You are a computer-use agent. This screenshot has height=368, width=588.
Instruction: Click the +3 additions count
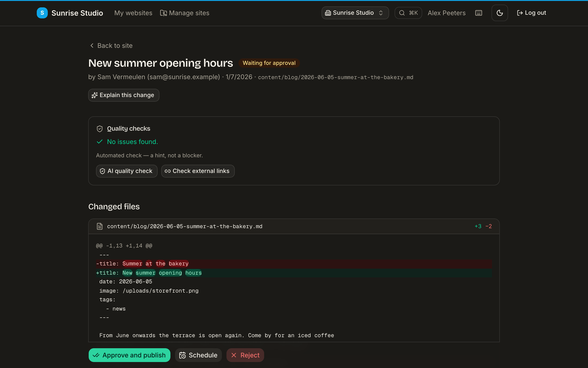(478, 226)
